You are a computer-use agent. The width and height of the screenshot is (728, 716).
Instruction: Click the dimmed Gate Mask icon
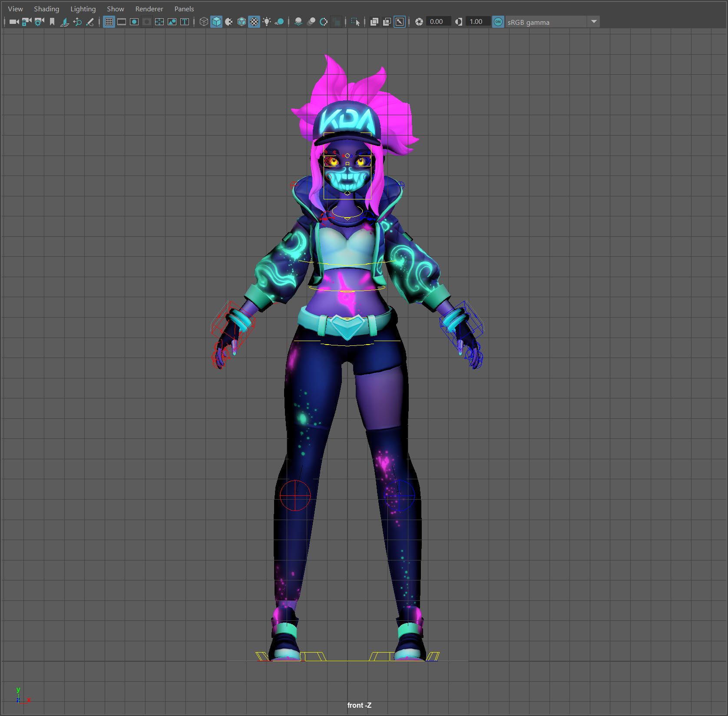tap(147, 22)
